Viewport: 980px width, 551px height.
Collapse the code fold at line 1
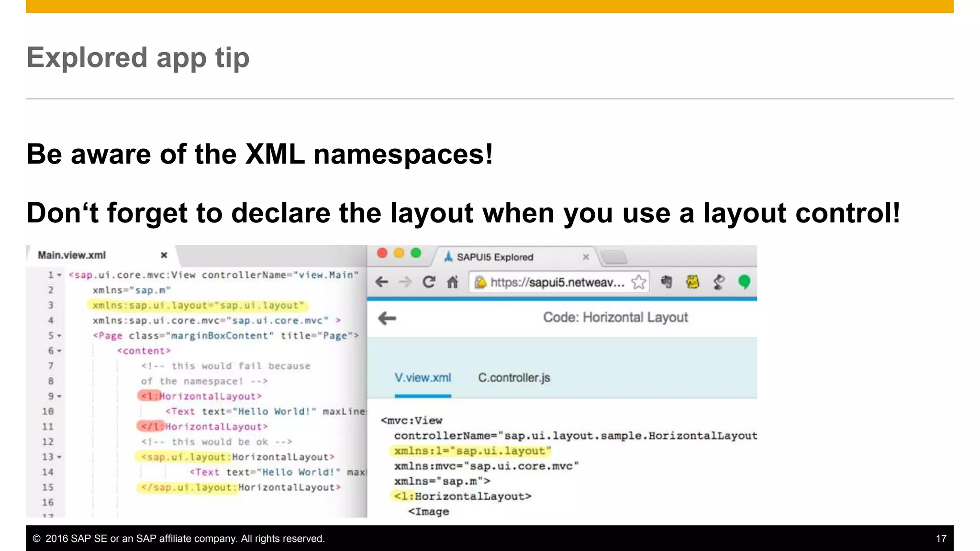pyautogui.click(x=59, y=275)
